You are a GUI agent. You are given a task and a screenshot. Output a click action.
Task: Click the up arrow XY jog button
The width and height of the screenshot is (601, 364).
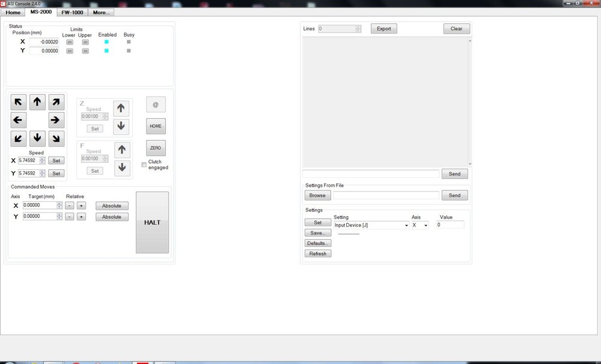(37, 102)
